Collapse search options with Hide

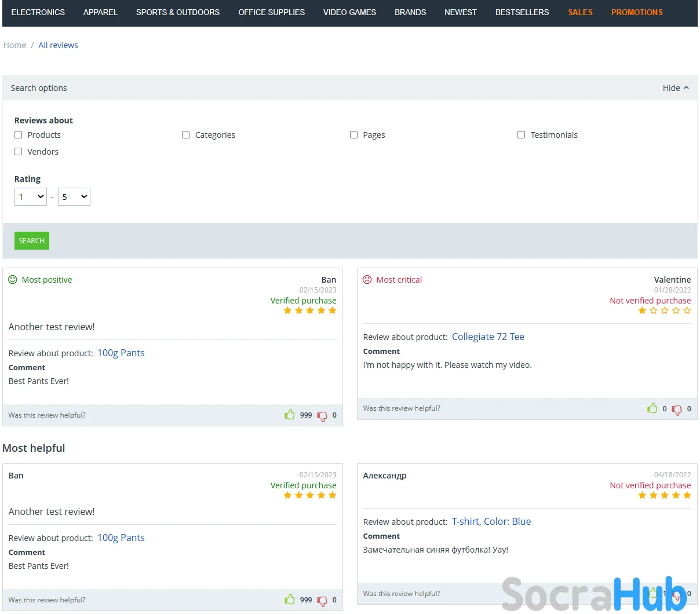tap(676, 88)
